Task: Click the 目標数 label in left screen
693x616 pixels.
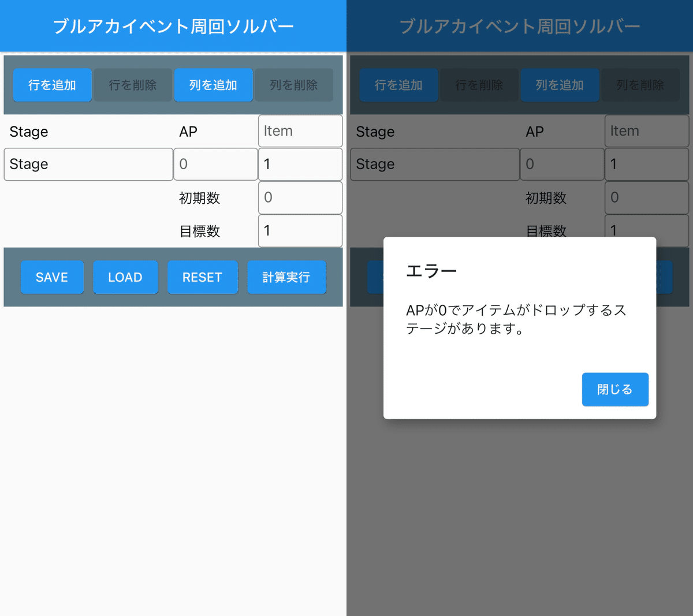Action: click(x=200, y=232)
